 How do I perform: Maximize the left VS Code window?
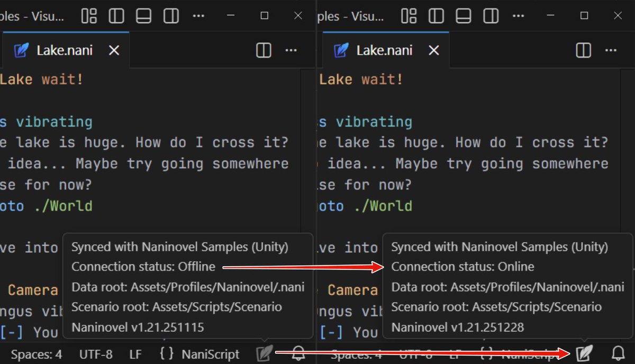coord(265,16)
